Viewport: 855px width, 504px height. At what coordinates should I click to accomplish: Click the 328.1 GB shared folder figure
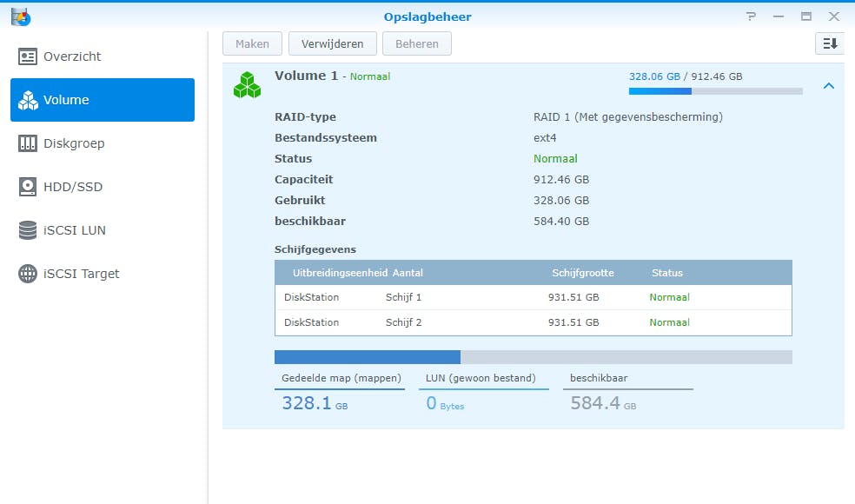(315, 403)
